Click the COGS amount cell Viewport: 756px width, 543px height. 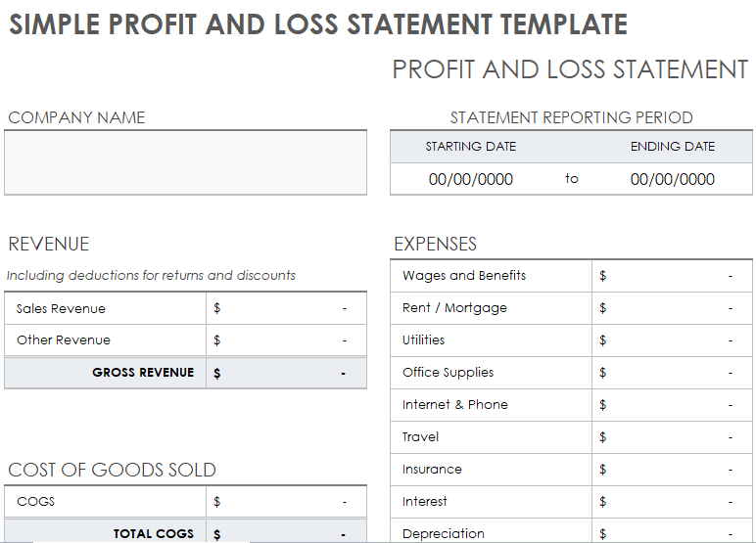point(286,502)
